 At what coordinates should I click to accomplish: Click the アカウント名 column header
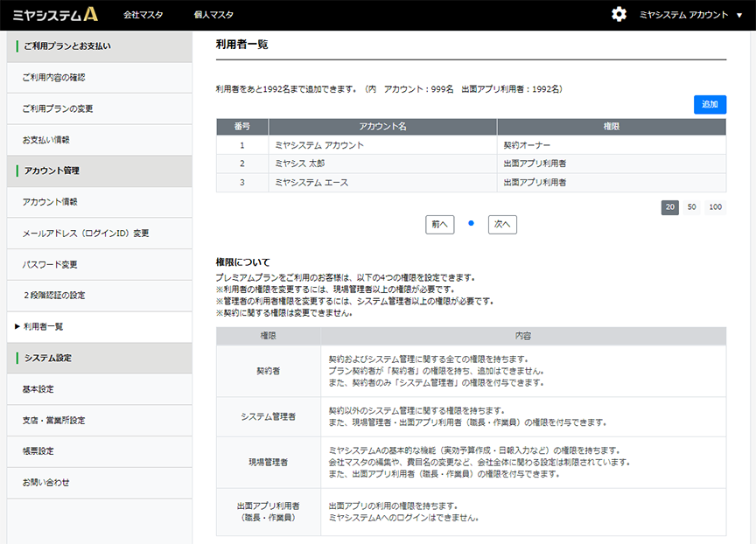(x=383, y=127)
